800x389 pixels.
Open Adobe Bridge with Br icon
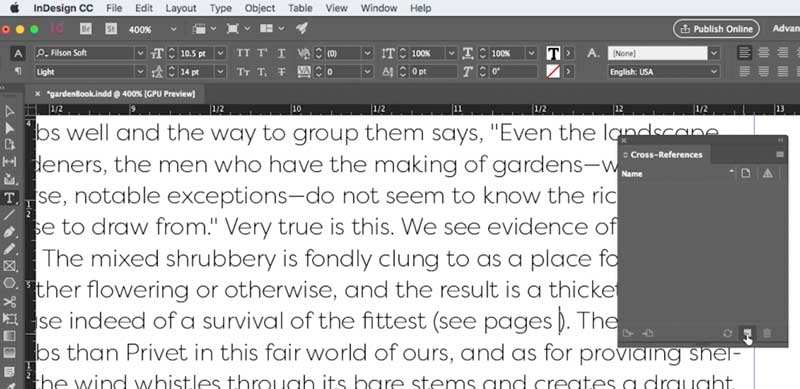86,29
